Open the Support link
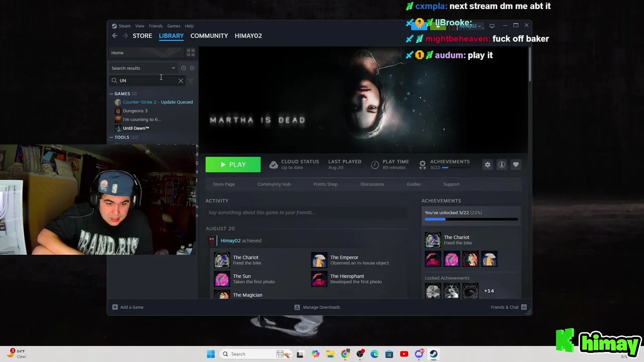Screen dimensions: 644x362 click(451, 184)
